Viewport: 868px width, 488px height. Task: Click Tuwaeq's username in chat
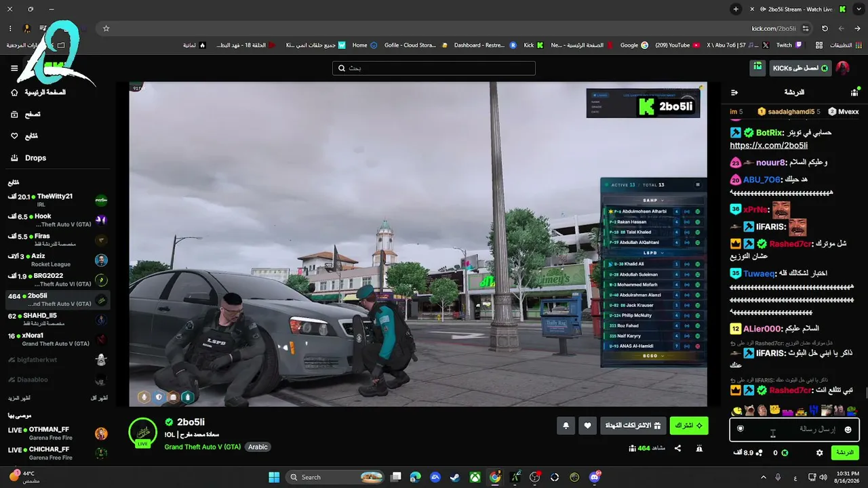[x=759, y=273]
